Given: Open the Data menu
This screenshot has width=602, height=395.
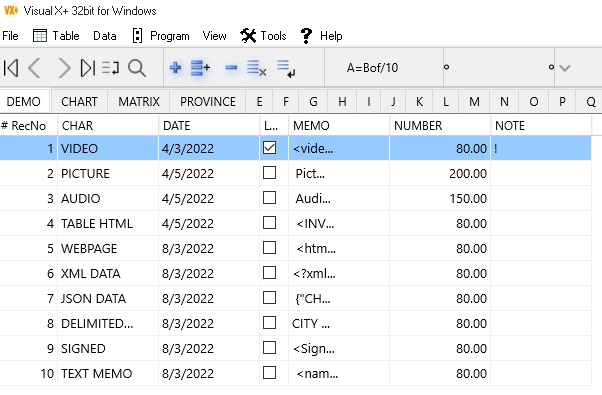Looking at the screenshot, I should click(x=105, y=36).
